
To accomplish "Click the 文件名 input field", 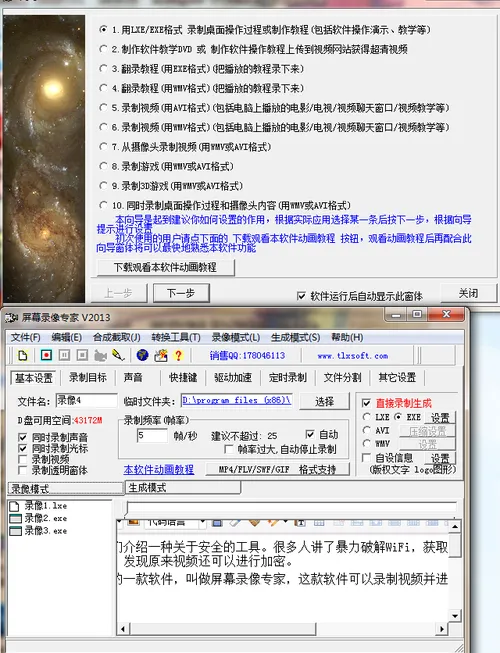I will tap(87, 401).
